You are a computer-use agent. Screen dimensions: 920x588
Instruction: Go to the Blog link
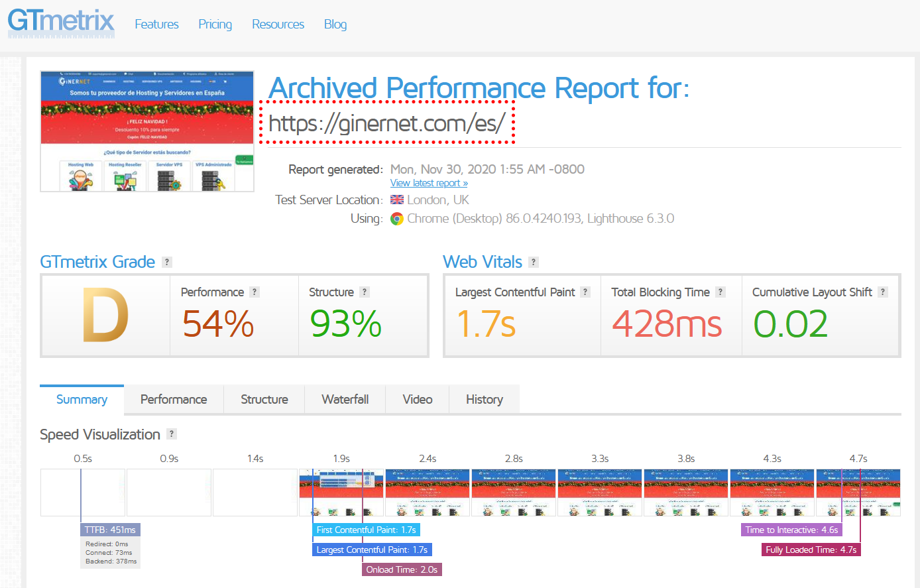[335, 25]
